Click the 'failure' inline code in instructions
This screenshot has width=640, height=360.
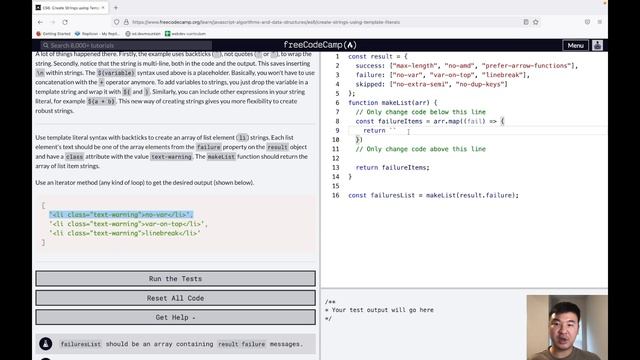tap(209, 147)
